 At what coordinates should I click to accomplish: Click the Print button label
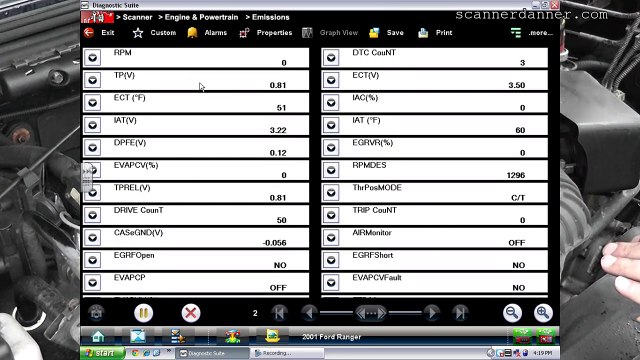pos(444,33)
